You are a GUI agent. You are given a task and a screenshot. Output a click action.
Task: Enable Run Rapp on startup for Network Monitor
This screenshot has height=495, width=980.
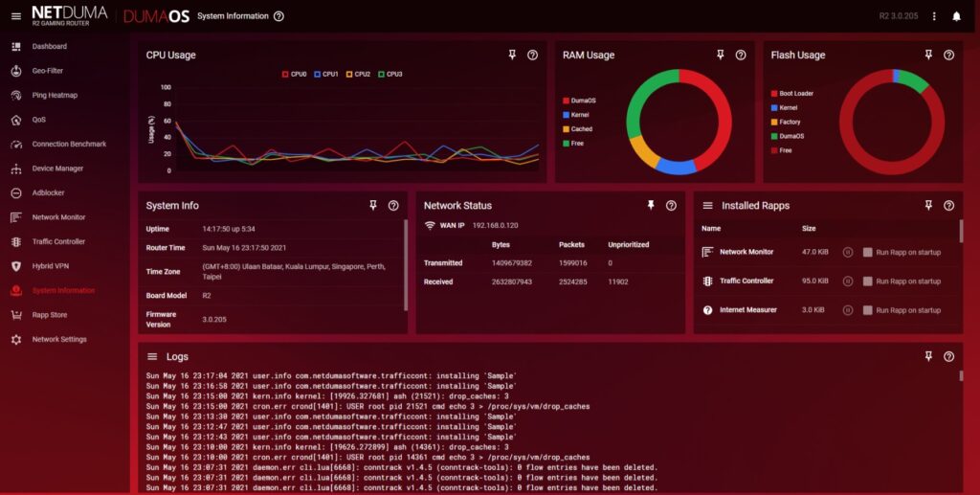(x=867, y=252)
